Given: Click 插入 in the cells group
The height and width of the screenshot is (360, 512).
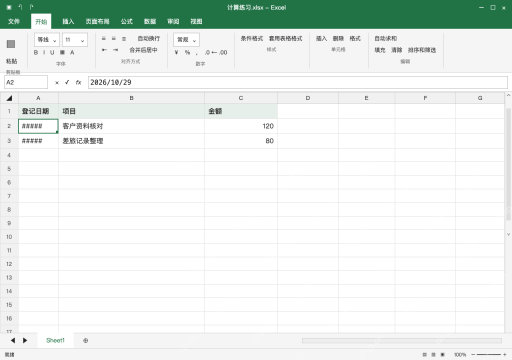Looking at the screenshot, I should point(321,39).
